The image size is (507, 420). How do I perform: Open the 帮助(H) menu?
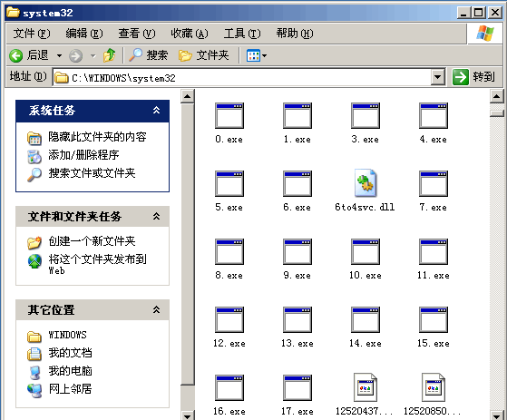point(295,34)
